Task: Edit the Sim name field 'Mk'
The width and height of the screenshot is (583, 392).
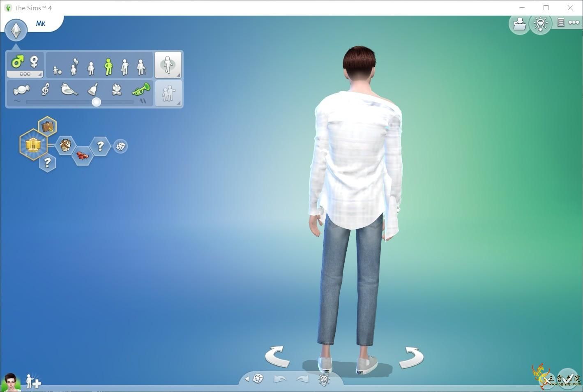Action: tap(41, 23)
